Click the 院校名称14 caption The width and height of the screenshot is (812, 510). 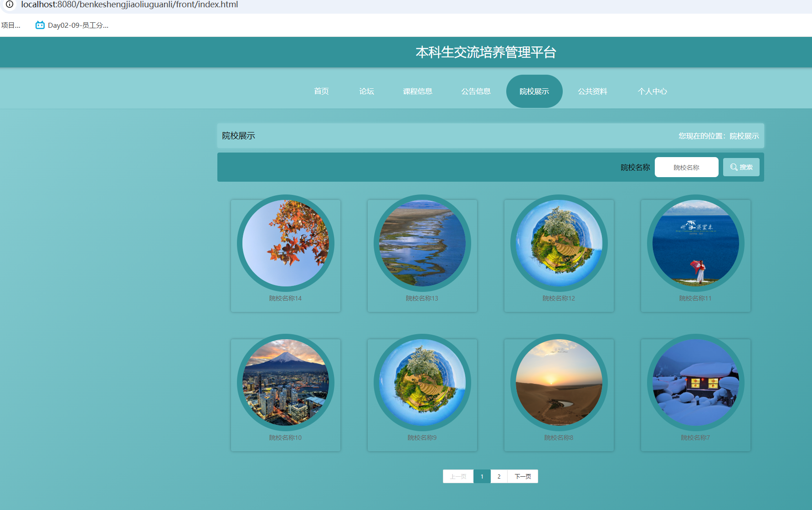(x=285, y=298)
